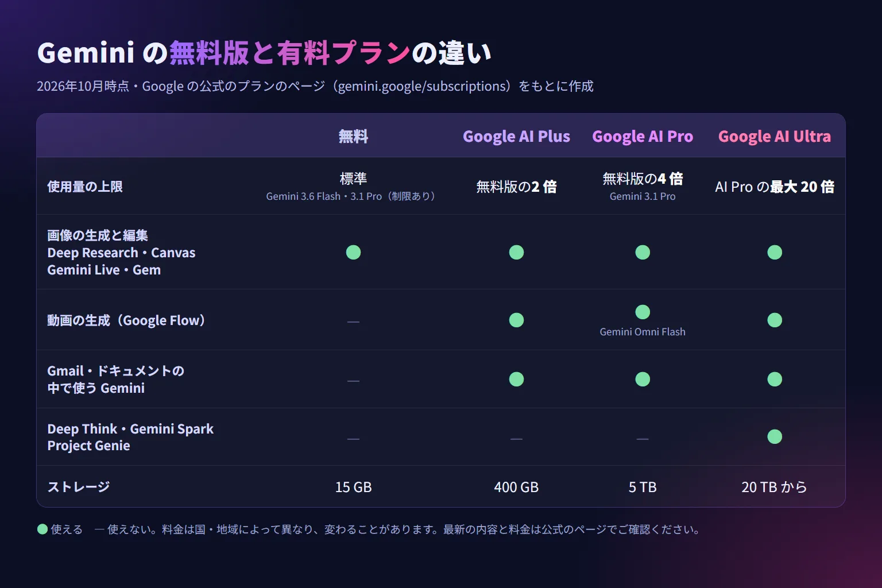Click the Google AI Plus column header
The image size is (882, 588).
[516, 137]
